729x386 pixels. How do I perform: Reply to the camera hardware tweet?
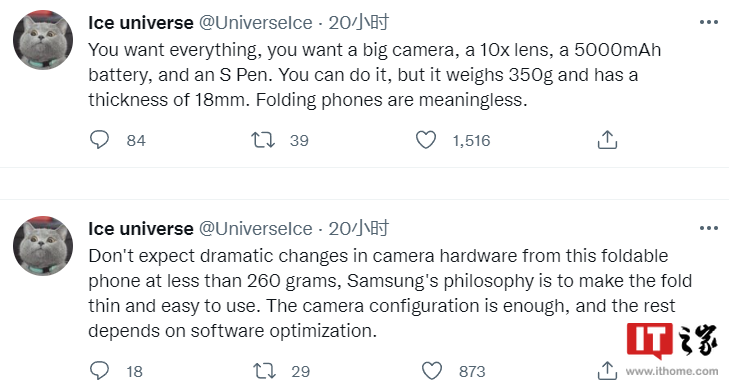99,370
